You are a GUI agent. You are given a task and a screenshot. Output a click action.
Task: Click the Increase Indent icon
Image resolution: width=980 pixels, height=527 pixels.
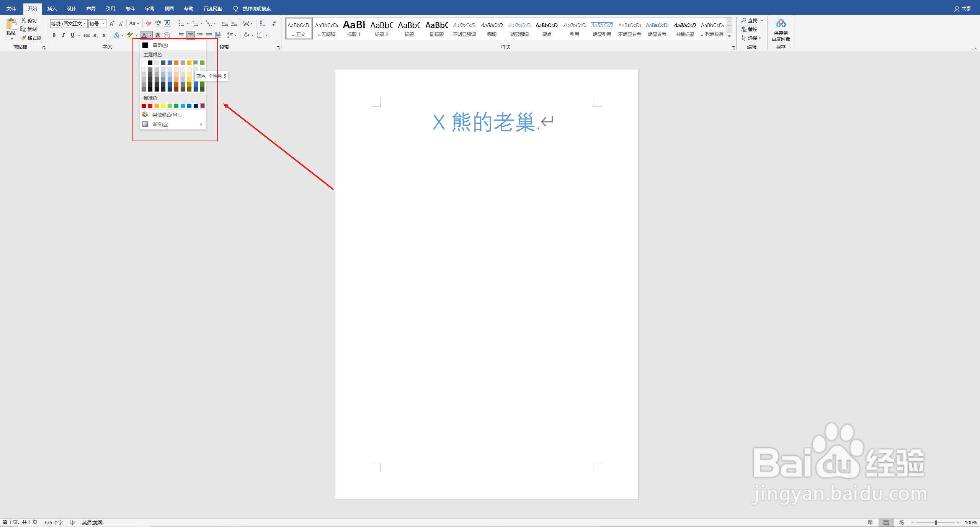coord(234,23)
